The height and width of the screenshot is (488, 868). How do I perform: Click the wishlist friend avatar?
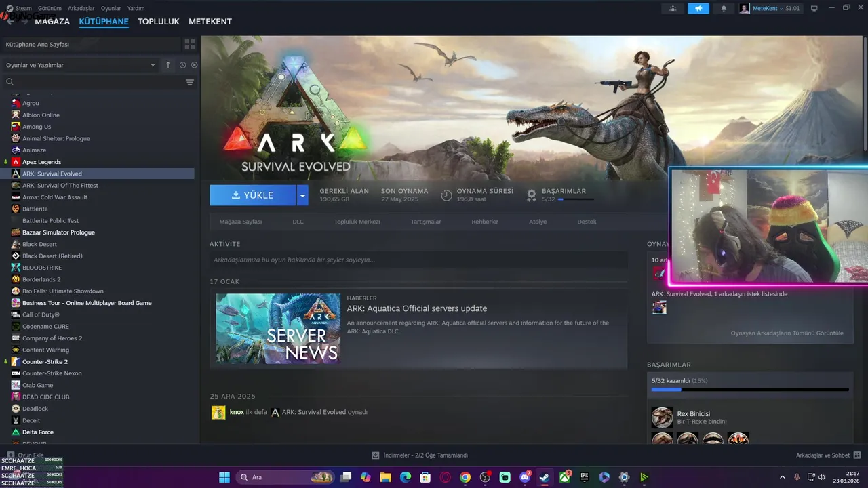659,308
